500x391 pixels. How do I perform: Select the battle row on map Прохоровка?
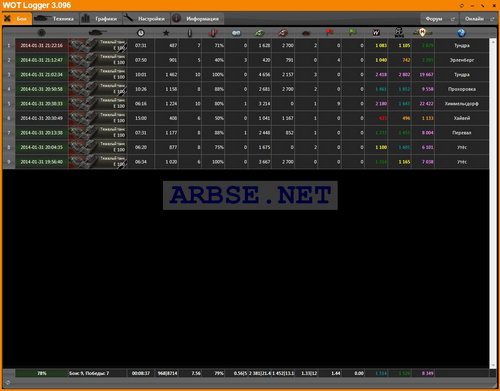pyautogui.click(x=245, y=89)
